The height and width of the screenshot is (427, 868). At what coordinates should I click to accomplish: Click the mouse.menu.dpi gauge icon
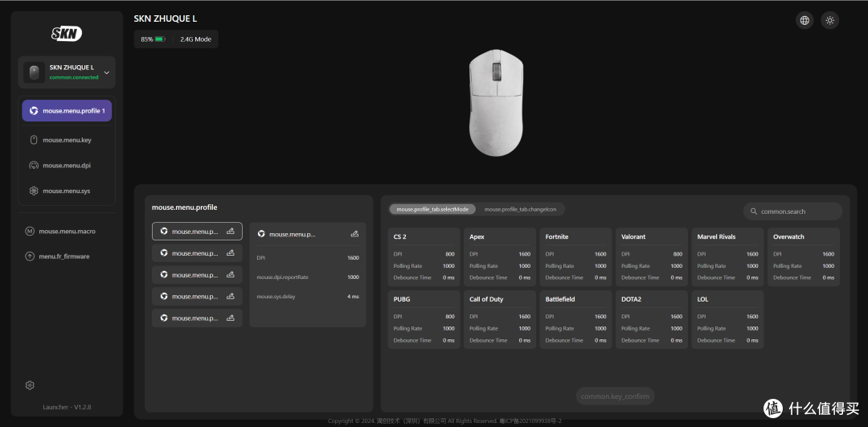click(33, 165)
